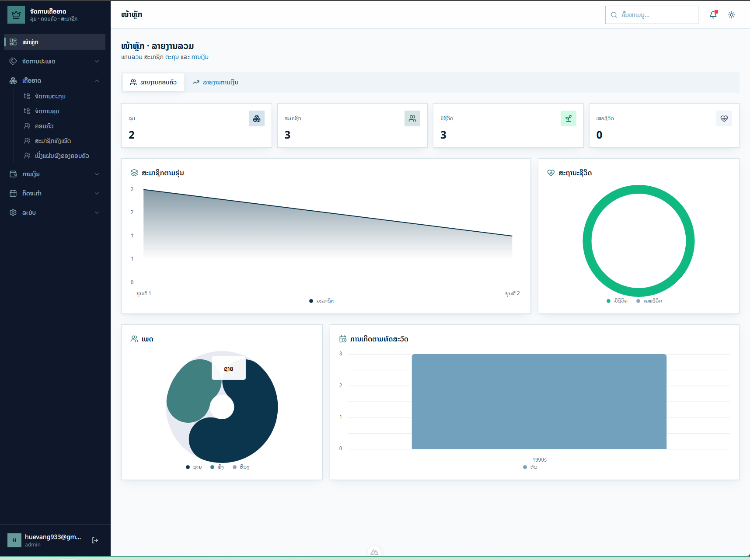750x560 pixels.
Task: Expand the ການເງິນ sidebar menu
Action: [55, 174]
